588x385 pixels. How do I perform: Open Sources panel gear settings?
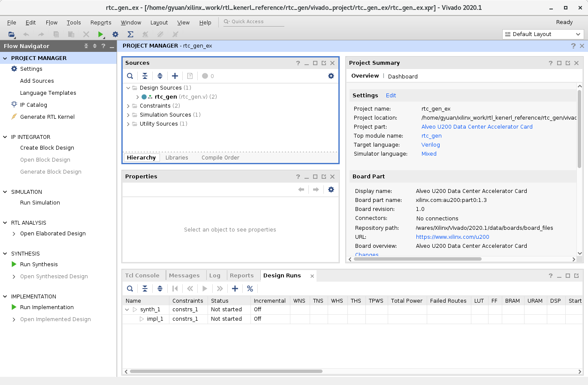pyautogui.click(x=331, y=76)
